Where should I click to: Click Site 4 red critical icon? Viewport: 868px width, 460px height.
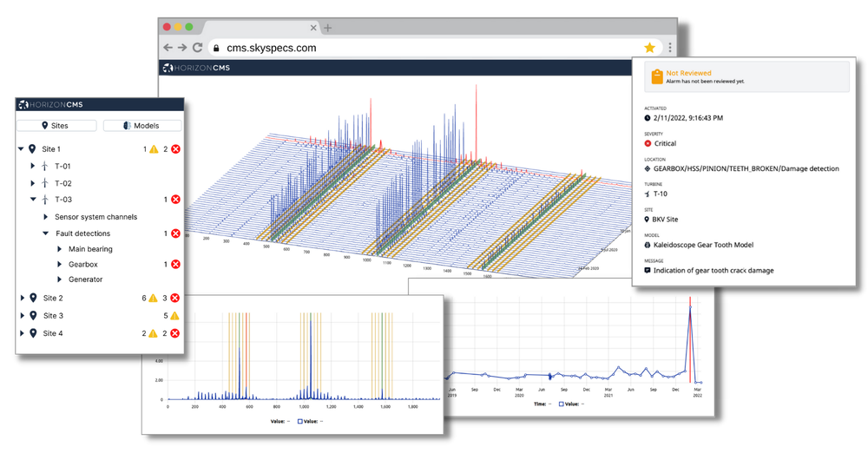coord(175,333)
